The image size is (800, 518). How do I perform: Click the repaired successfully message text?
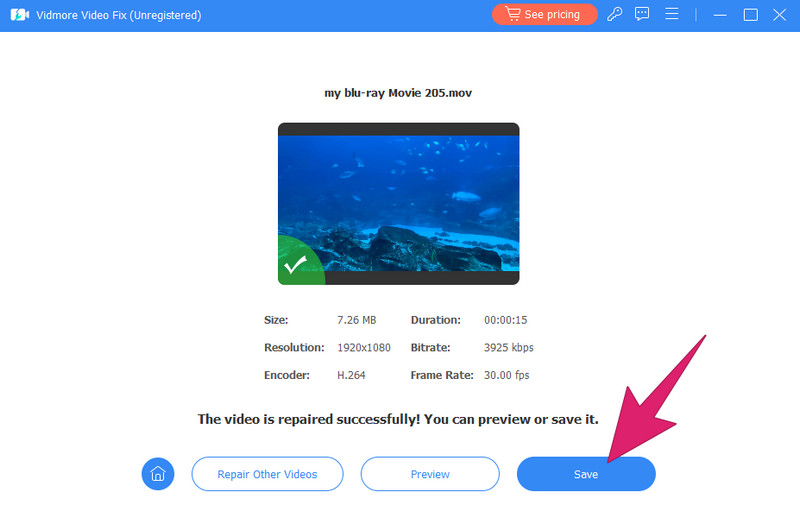398,419
